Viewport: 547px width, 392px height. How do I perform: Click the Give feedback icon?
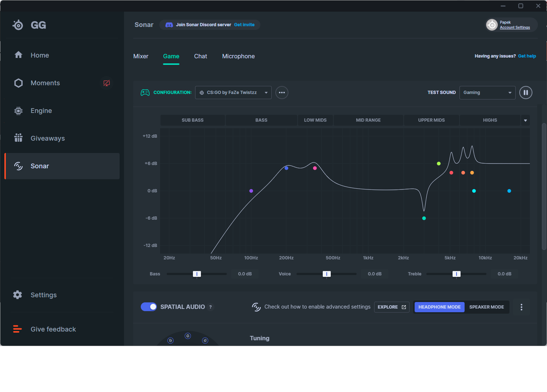(18, 329)
